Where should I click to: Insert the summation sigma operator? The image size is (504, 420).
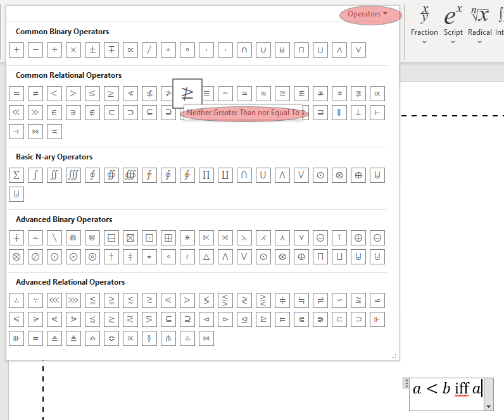coord(16,175)
